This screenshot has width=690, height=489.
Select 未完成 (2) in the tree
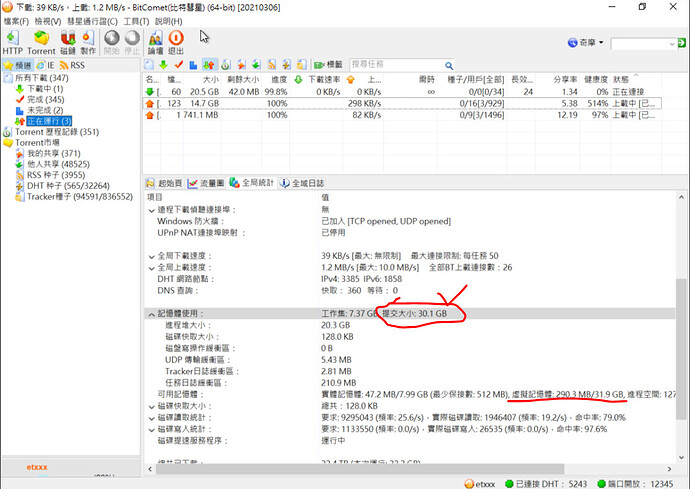click(45, 110)
